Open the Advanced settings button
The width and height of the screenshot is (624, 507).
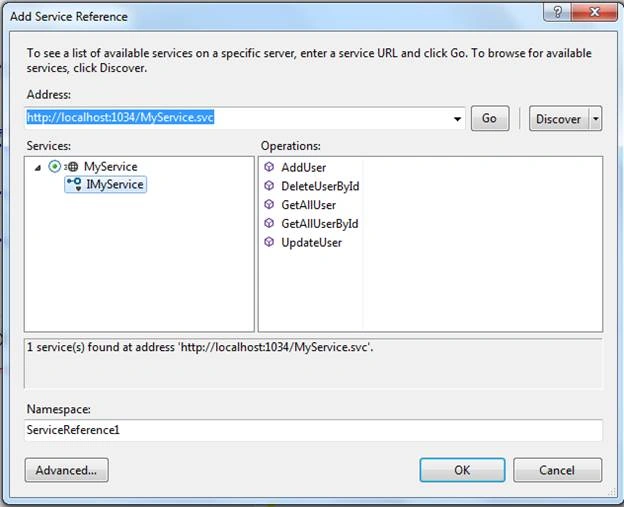[x=66, y=470]
